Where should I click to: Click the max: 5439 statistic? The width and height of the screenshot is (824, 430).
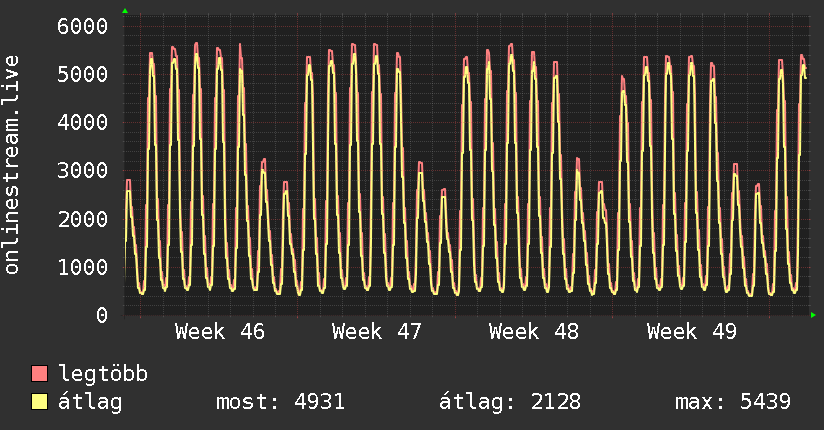click(x=733, y=402)
